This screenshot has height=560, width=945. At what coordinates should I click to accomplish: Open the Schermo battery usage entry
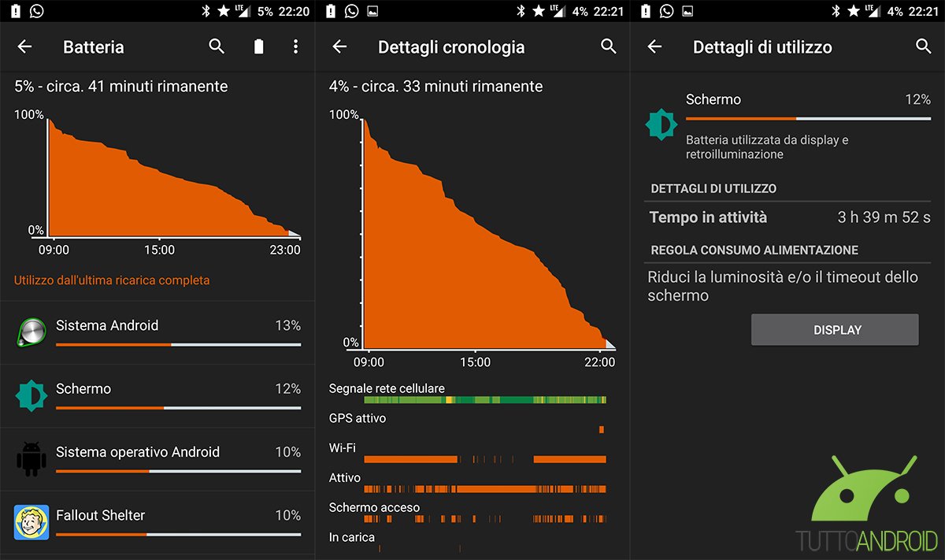(x=157, y=395)
